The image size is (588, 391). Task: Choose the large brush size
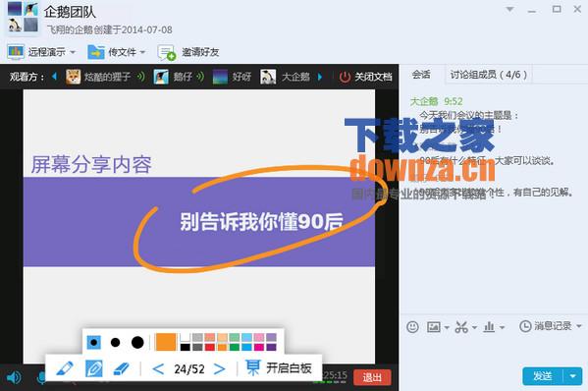[x=137, y=342]
